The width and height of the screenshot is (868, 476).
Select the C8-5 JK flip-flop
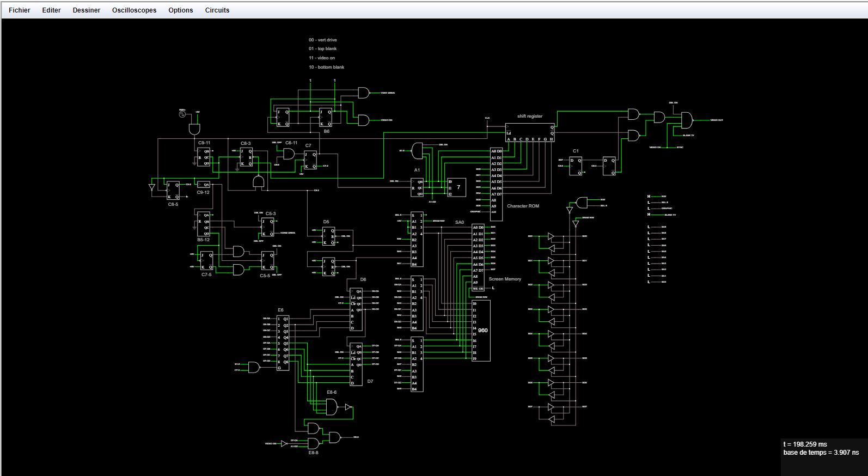[173, 191]
